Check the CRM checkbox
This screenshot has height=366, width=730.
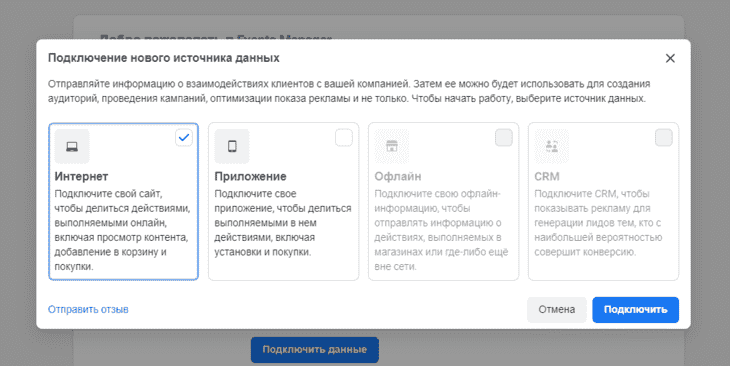[664, 138]
